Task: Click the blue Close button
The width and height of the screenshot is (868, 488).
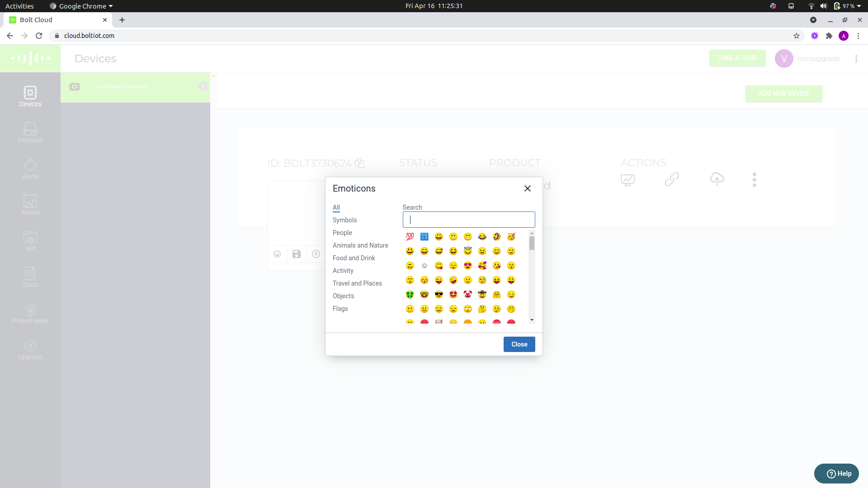Action: click(x=519, y=344)
